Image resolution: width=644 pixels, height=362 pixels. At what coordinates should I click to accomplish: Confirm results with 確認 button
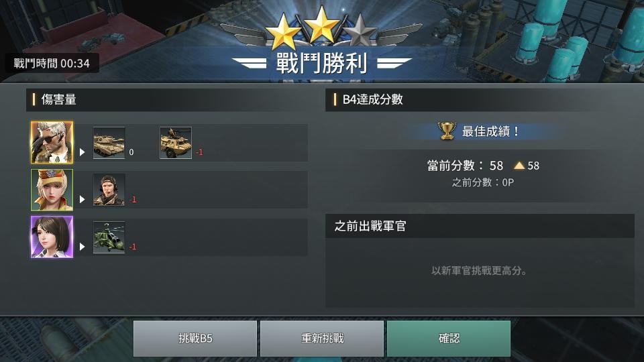[x=449, y=339]
